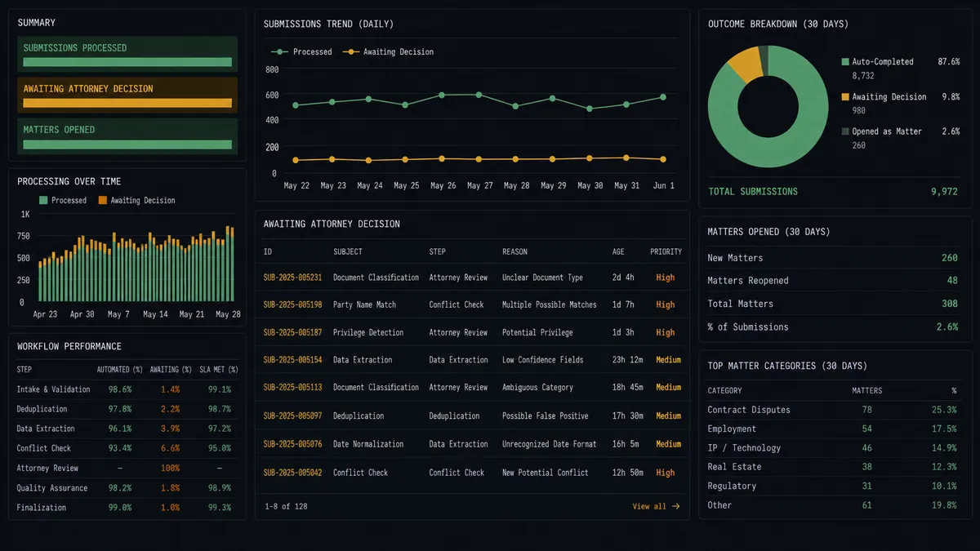Open submission SUB-2025-005097
The width and height of the screenshot is (980, 551).
[292, 415]
